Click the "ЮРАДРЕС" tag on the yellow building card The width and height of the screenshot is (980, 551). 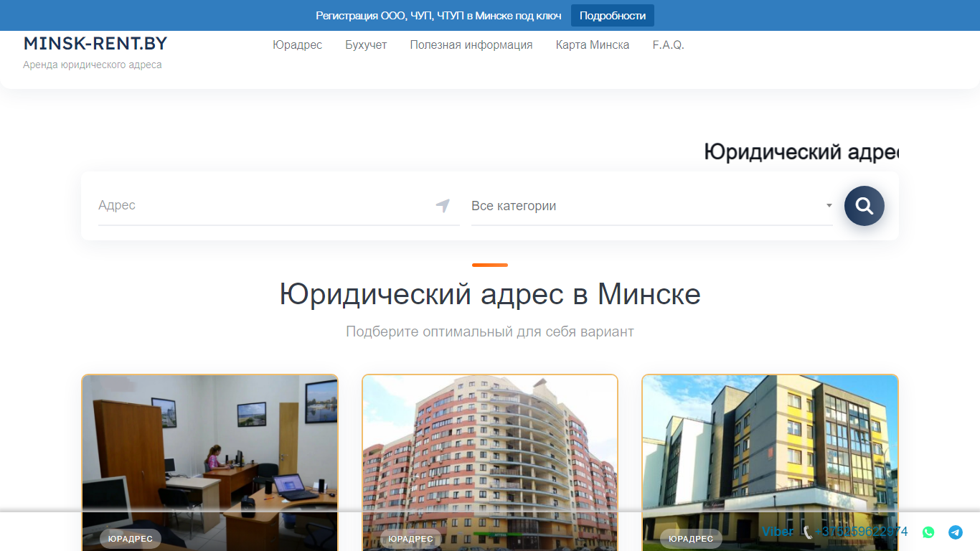[x=691, y=539]
